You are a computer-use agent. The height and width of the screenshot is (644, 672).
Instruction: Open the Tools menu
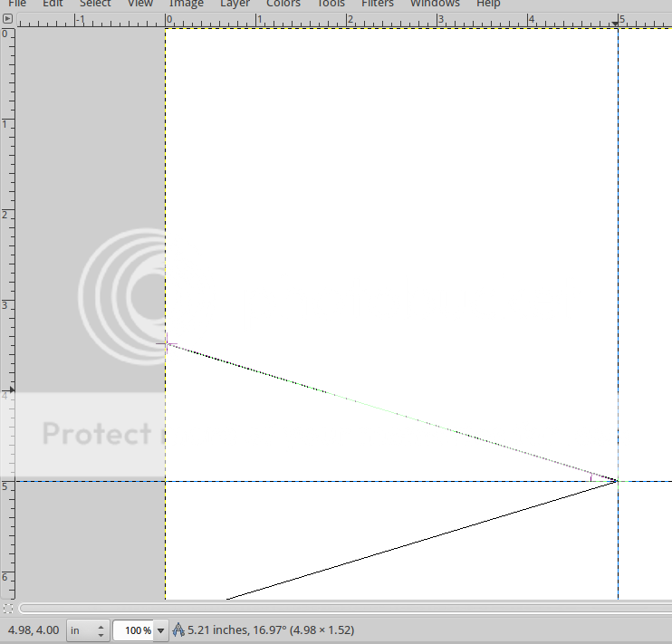point(331,4)
